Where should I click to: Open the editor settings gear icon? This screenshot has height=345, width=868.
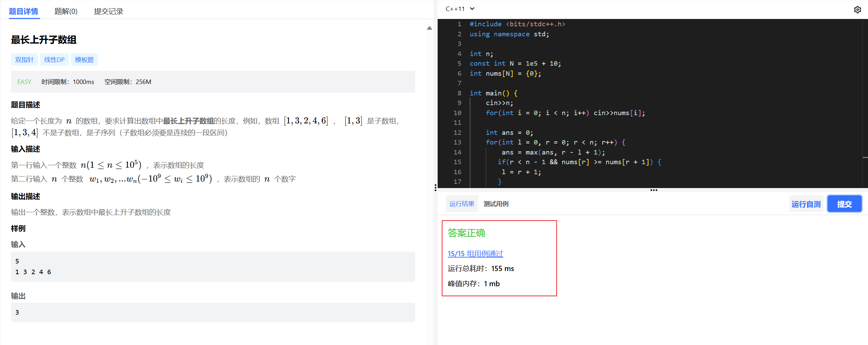(857, 10)
